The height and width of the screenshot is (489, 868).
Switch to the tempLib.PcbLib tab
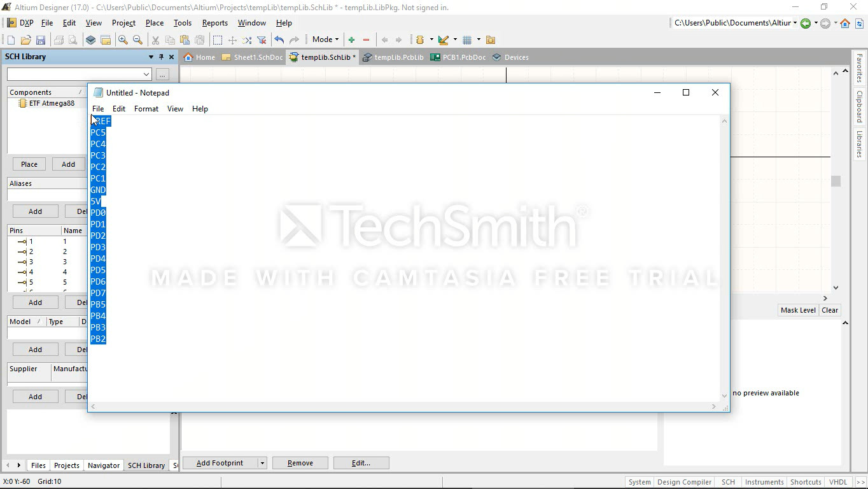[393, 57]
